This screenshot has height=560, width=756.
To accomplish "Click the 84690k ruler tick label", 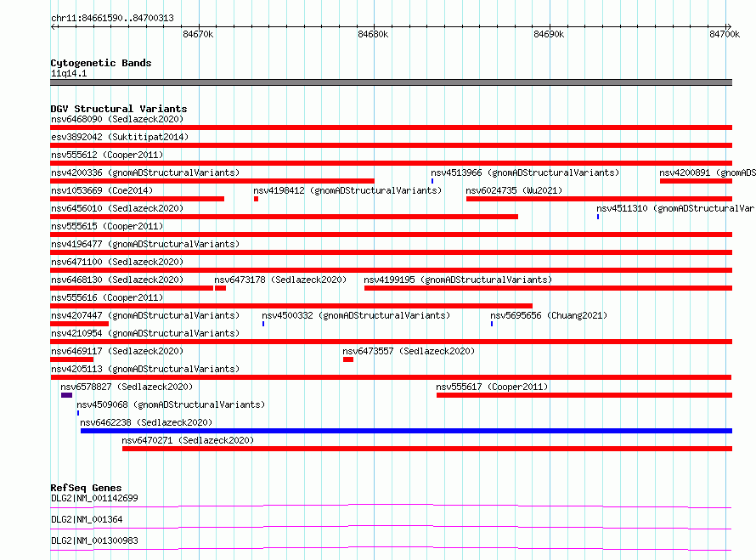I will point(549,34).
